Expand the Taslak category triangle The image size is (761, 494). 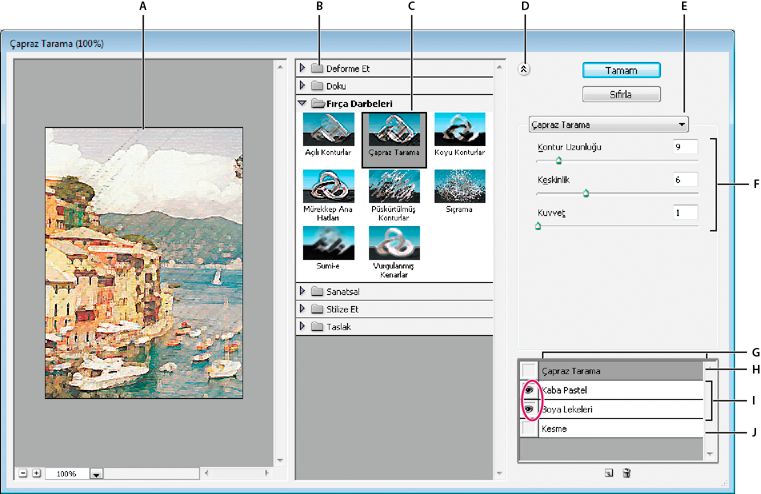(x=302, y=326)
